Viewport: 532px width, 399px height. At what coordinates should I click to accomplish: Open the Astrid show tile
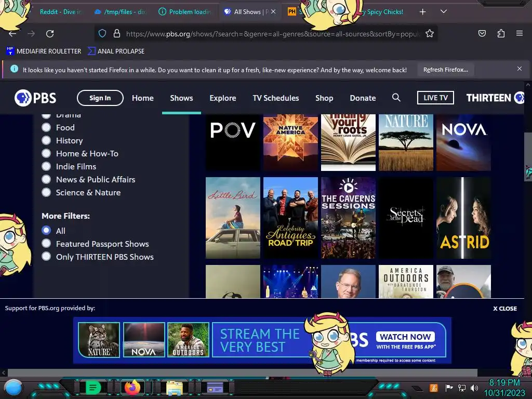coord(463,218)
